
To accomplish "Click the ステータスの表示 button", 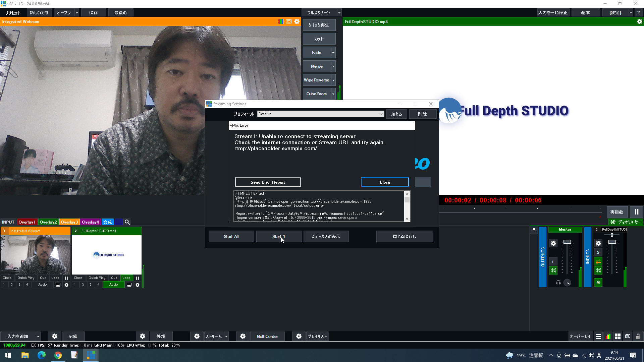I will 326,236.
